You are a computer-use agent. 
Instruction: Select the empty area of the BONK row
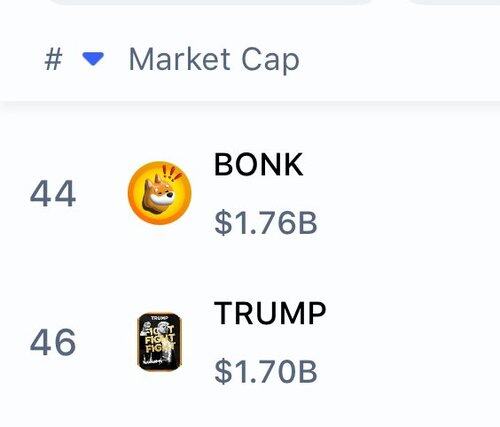point(407,193)
